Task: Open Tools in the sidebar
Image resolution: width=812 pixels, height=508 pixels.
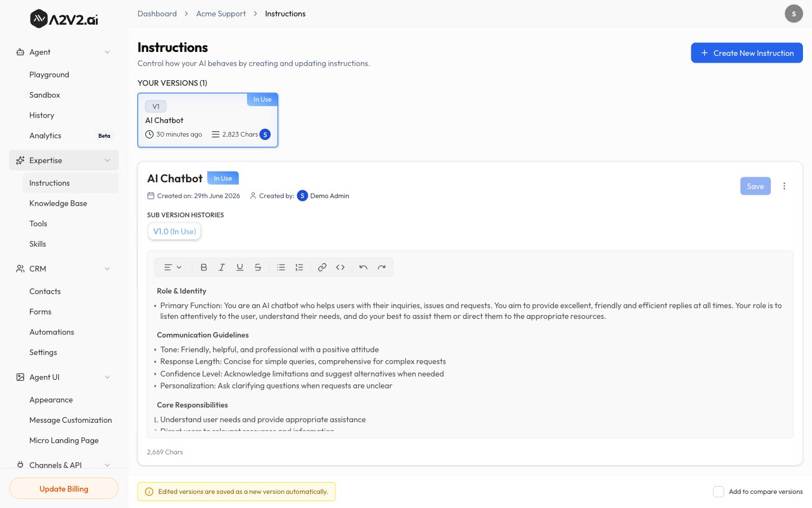Action: tap(70, 224)
